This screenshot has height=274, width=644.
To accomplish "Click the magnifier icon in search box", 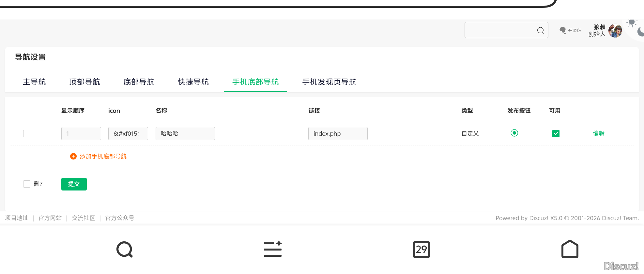I will tap(541, 30).
